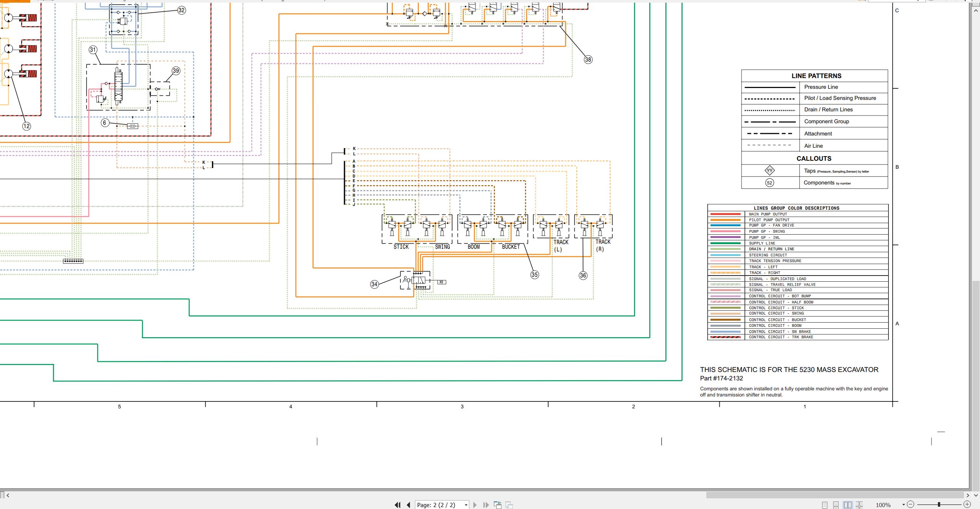Click PILOT PUMP OUTPUT orange color swatch
Viewport: 980px width, 509px height.
point(725,220)
